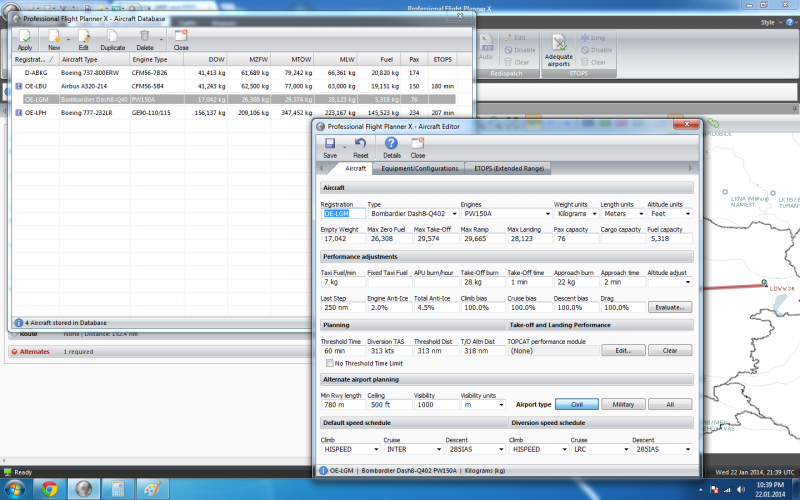Open Calculator from the Windows taskbar
Screen dimensions: 800x500
[118, 489]
